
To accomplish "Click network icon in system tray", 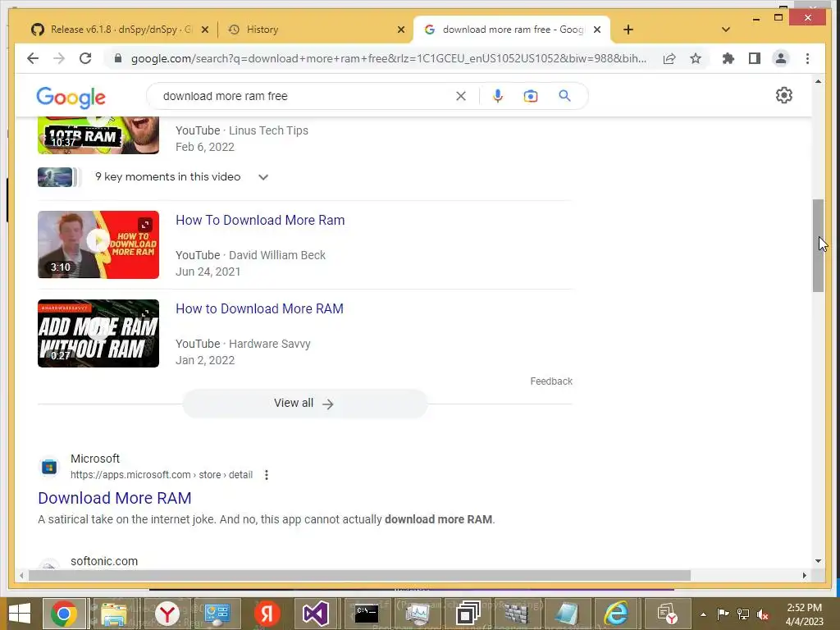I will pyautogui.click(x=743, y=614).
